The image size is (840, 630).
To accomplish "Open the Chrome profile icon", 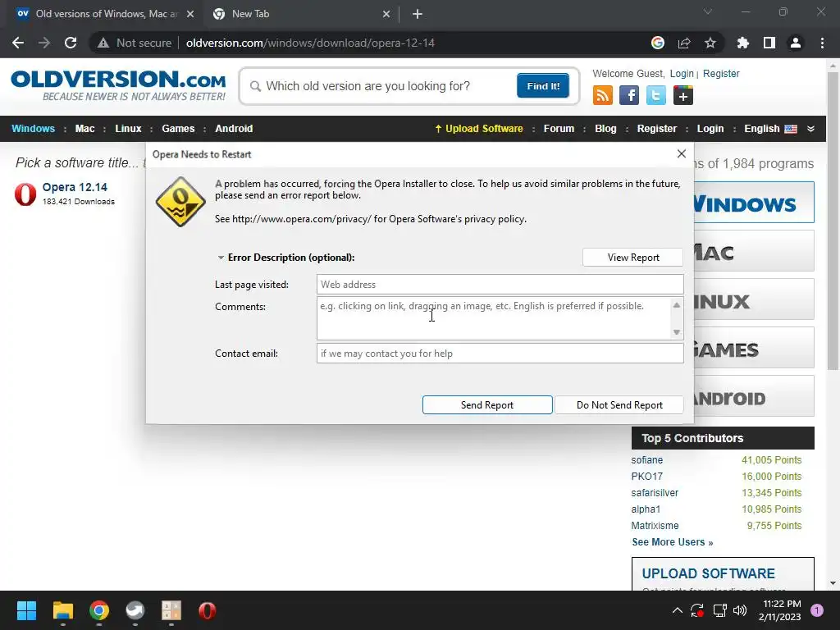I will [796, 43].
